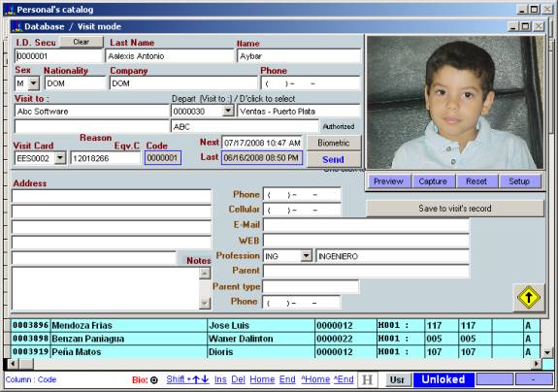Click the Capture button

tap(433, 181)
